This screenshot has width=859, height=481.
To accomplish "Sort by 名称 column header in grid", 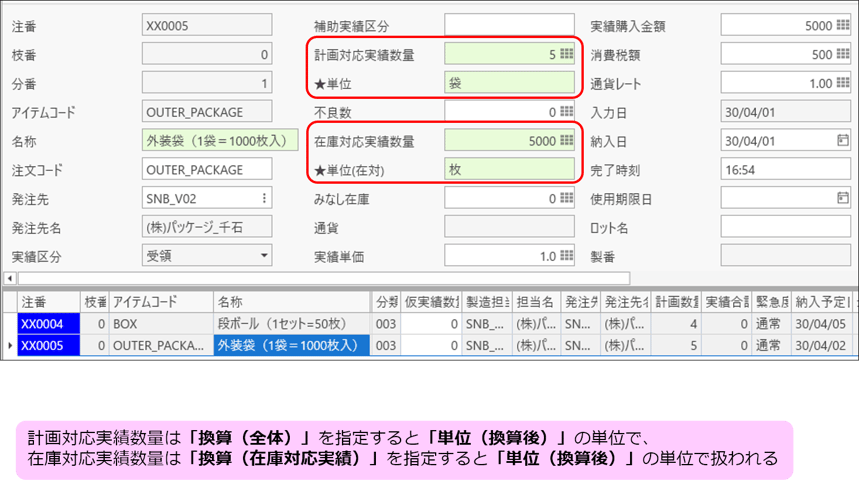I will click(x=291, y=302).
